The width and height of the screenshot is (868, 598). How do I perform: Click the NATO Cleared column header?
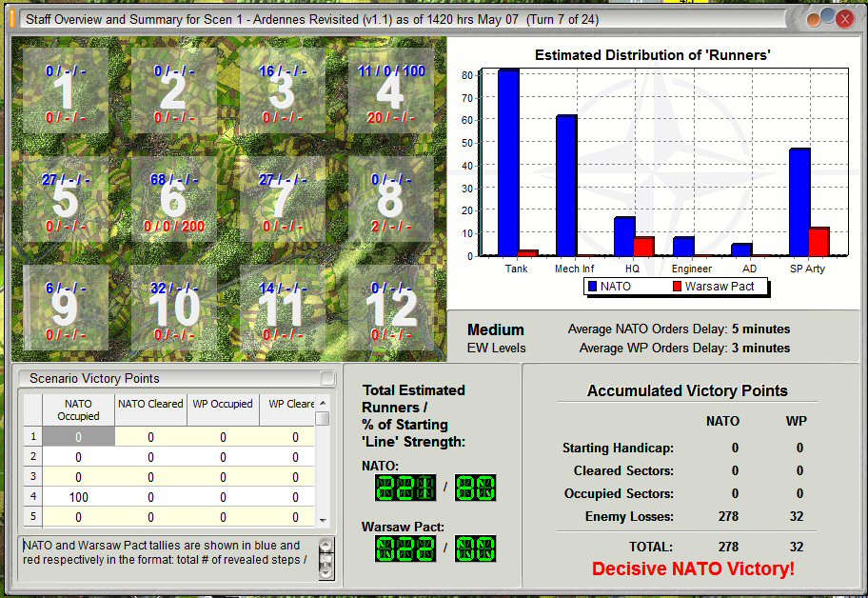coord(150,410)
